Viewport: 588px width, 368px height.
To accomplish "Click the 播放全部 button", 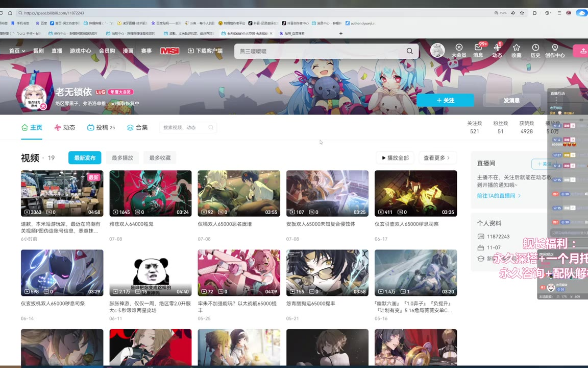I will pyautogui.click(x=395, y=158).
